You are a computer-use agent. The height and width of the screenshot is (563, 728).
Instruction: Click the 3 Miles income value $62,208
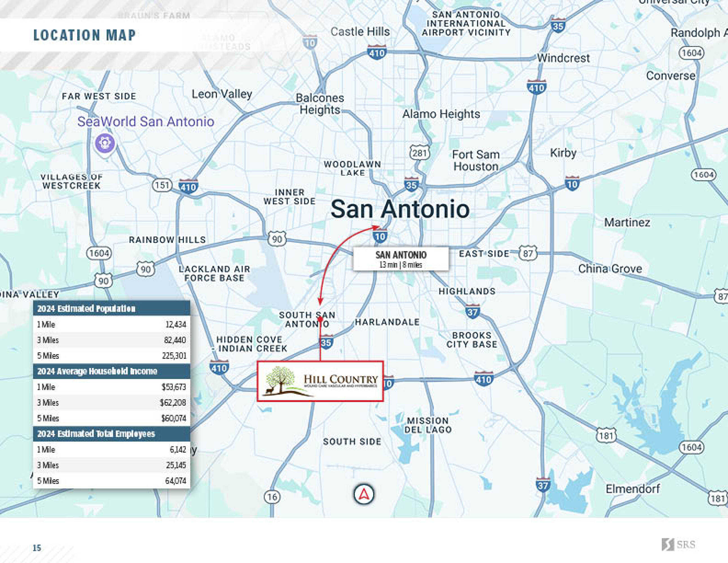click(x=173, y=403)
